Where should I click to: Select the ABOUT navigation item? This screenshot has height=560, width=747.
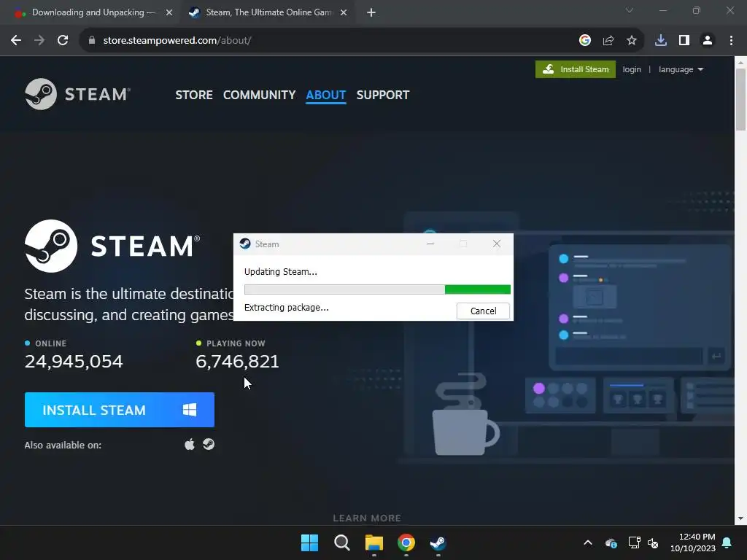326,95
